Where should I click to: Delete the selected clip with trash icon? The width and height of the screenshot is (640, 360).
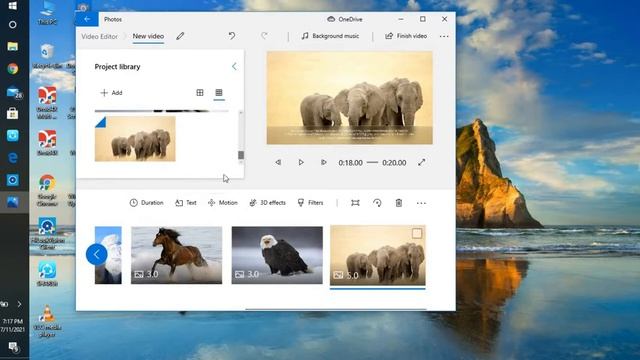pyautogui.click(x=399, y=203)
